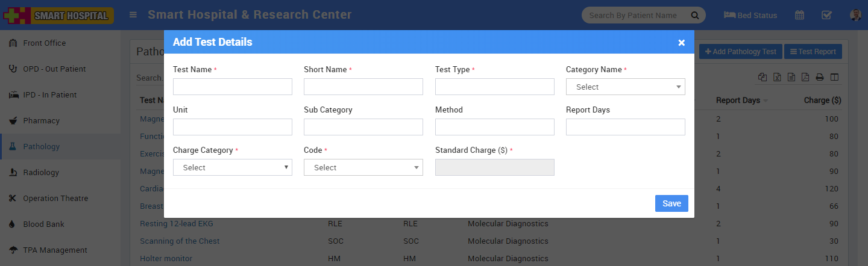
Task: Click the Bed Status link
Action: click(x=750, y=15)
